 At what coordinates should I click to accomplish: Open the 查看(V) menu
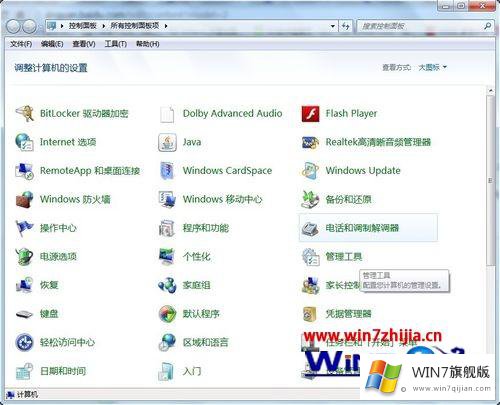coord(84,44)
